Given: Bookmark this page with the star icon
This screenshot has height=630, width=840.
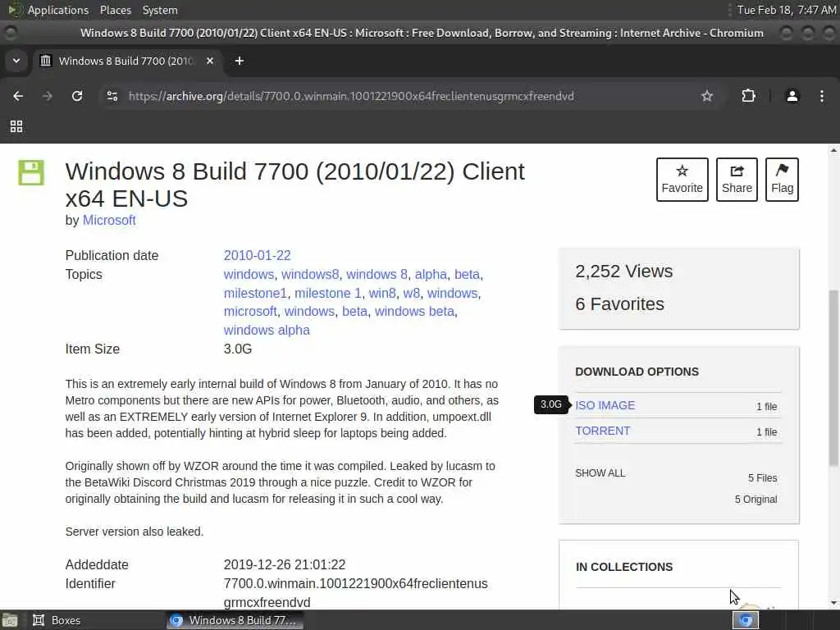Looking at the screenshot, I should [707, 96].
